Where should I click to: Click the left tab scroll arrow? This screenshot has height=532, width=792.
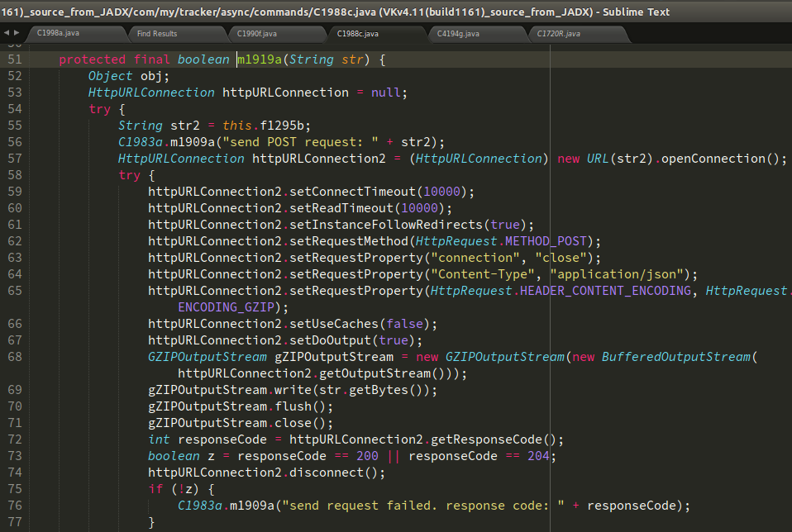click(x=6, y=33)
